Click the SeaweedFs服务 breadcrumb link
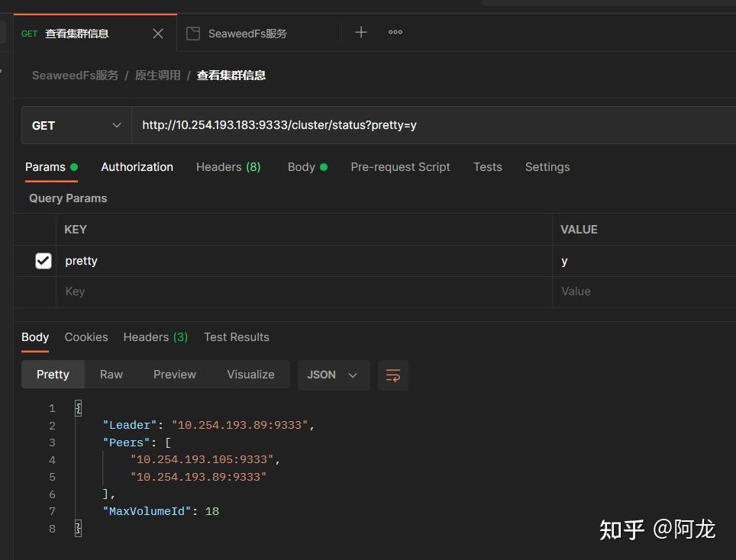Image resolution: width=736 pixels, height=560 pixels. click(74, 75)
